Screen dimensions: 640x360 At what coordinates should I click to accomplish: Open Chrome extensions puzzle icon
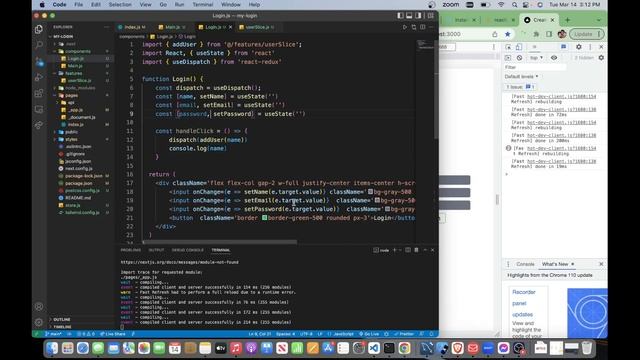tap(536, 34)
